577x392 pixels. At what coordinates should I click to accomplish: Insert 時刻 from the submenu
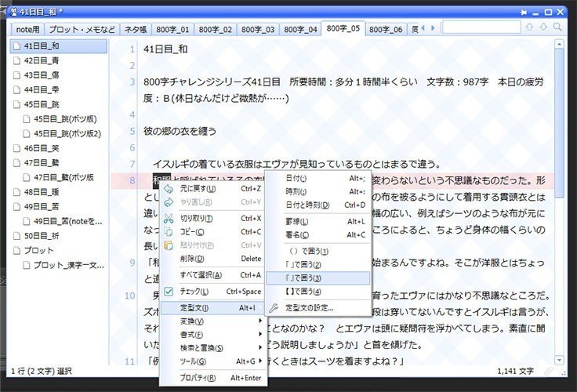(318, 192)
